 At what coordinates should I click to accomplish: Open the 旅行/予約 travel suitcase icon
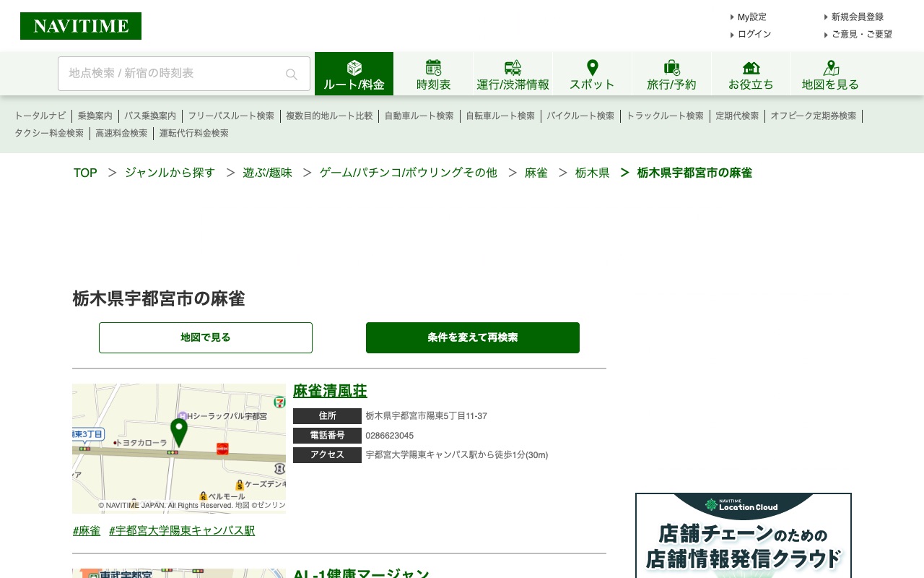tap(671, 66)
